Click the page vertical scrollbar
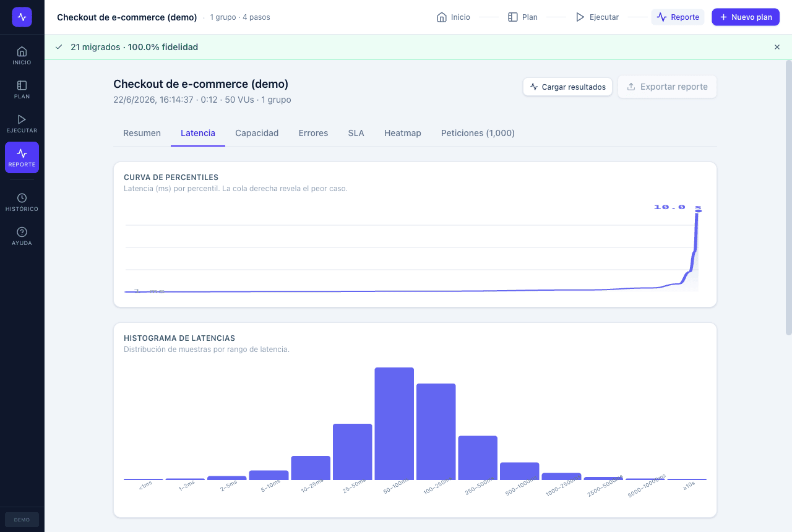The image size is (792, 532). click(x=788, y=198)
